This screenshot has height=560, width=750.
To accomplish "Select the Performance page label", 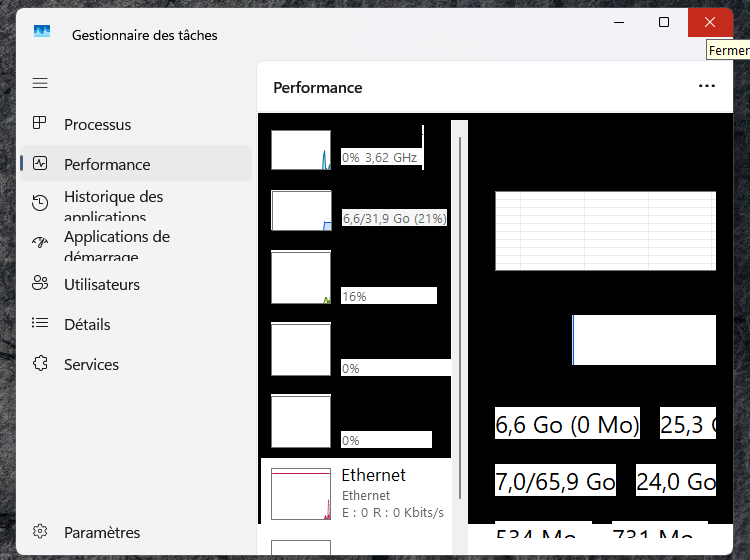I will [x=107, y=165].
